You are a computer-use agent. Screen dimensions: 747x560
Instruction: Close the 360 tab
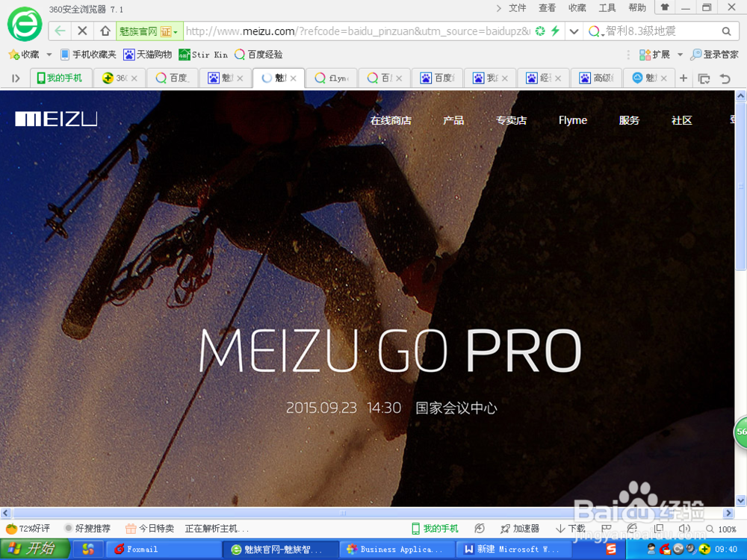pos(134,78)
